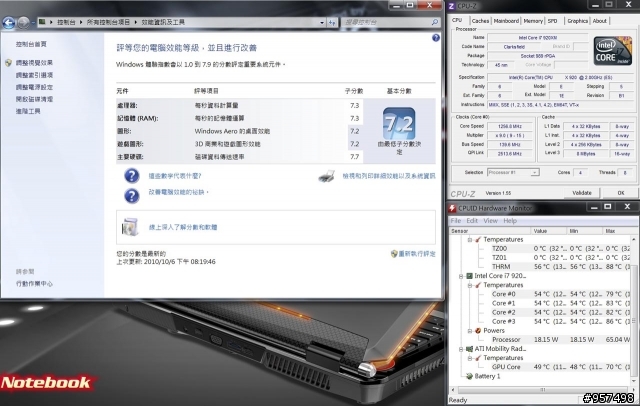The height and width of the screenshot is (406, 640).
Task: Click the refresh icon beside the address bar
Action: pos(332,22)
